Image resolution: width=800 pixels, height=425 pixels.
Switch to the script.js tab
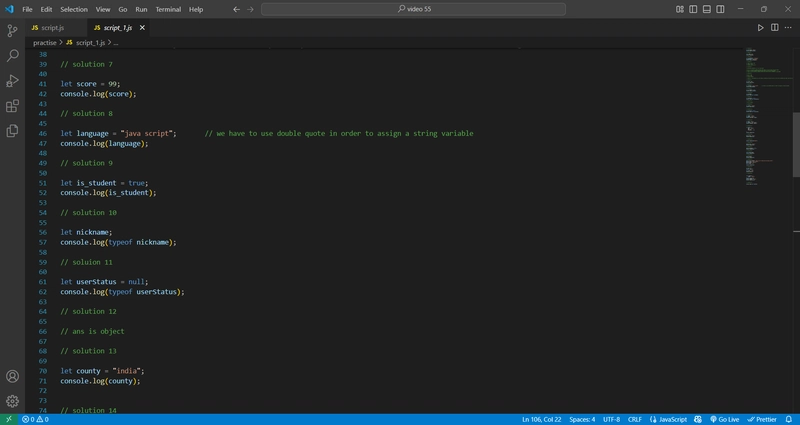point(53,28)
